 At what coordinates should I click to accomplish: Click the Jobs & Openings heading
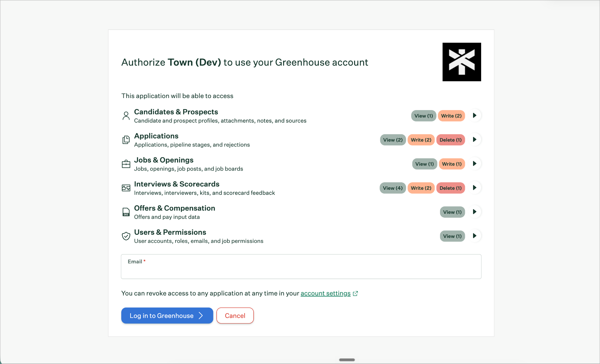coord(164,160)
